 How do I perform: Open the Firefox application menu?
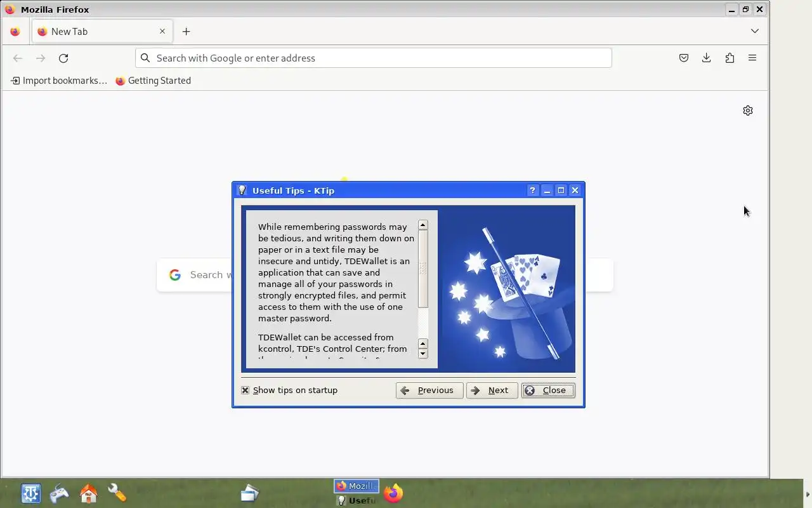click(752, 58)
